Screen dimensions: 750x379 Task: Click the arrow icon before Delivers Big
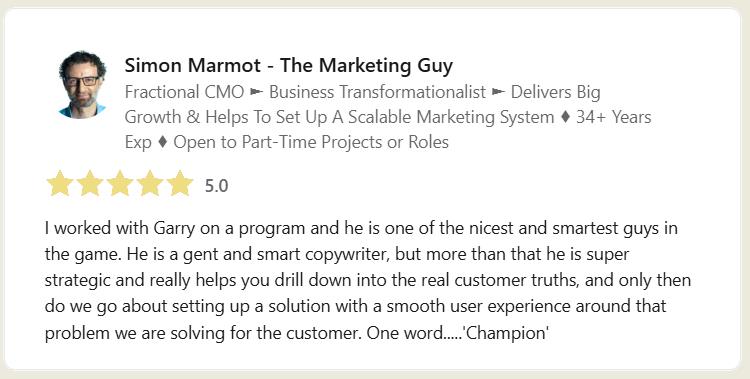click(499, 92)
